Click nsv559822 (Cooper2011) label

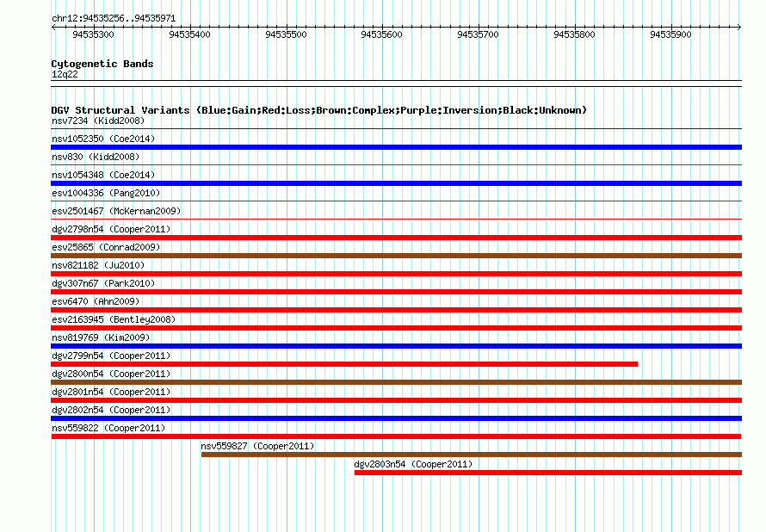click(108, 428)
